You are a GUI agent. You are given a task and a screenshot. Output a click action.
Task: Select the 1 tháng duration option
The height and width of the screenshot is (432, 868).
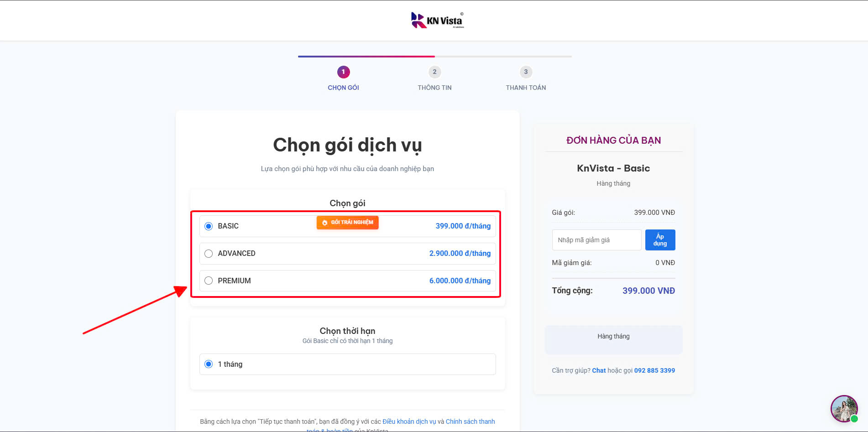209,364
